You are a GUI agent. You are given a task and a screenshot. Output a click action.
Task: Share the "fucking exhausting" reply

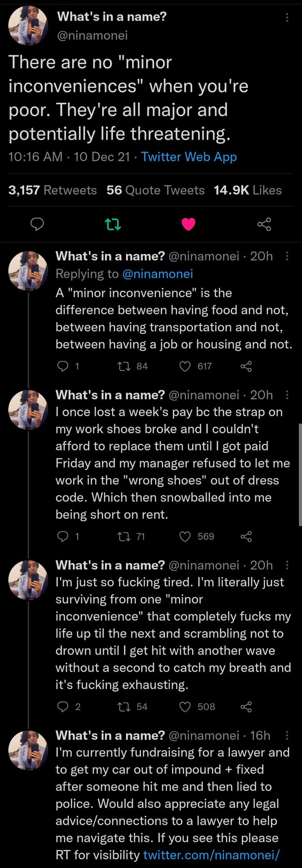[x=246, y=707]
